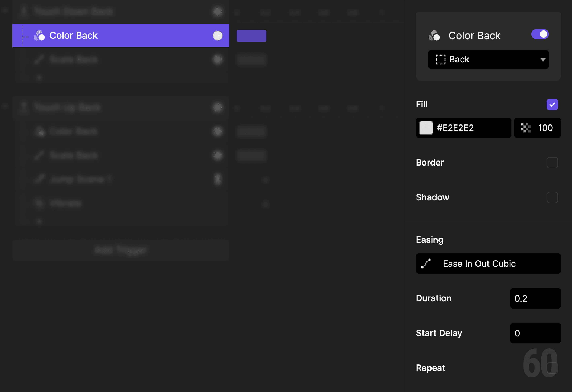572x392 pixels.
Task: Enable the Border checkbox
Action: [x=553, y=162]
